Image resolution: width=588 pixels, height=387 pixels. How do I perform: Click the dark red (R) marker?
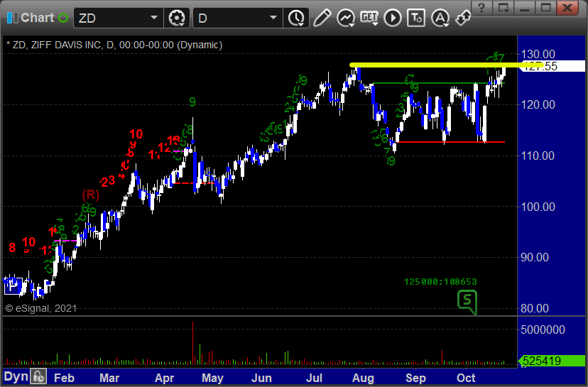(91, 195)
